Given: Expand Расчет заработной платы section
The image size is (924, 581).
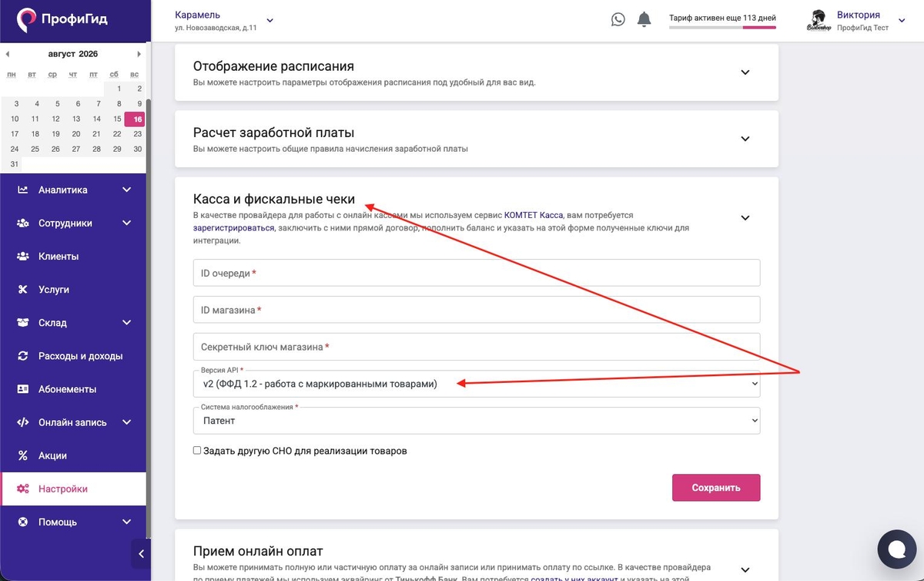Looking at the screenshot, I should coord(745,139).
